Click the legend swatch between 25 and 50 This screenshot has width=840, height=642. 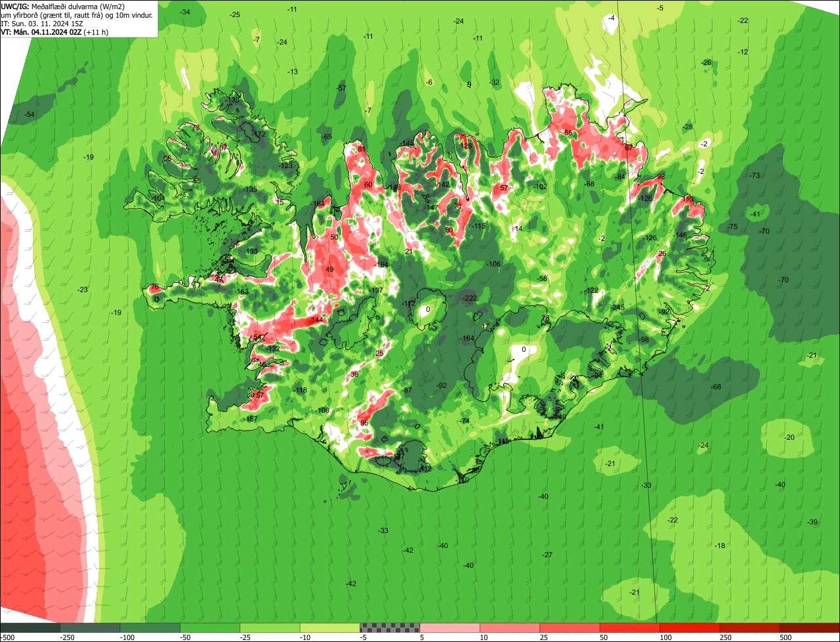click(570, 628)
